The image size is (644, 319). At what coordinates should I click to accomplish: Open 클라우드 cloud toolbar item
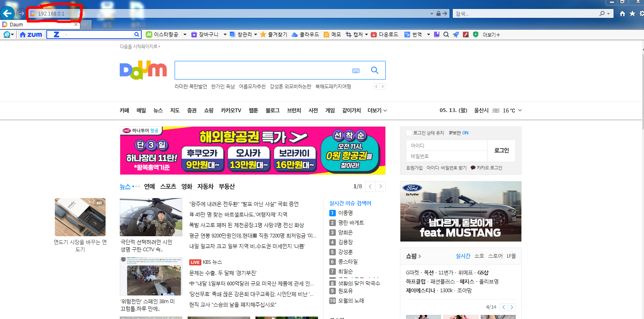coord(305,34)
